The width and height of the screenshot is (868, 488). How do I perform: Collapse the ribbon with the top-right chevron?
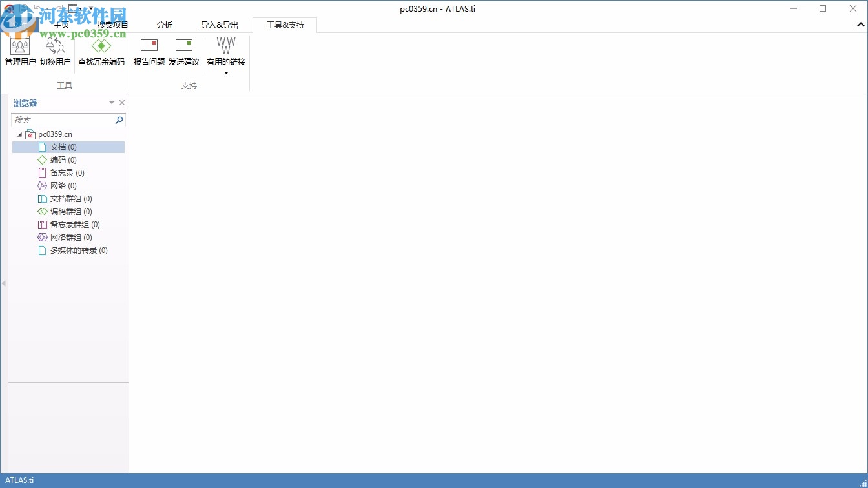(x=861, y=25)
